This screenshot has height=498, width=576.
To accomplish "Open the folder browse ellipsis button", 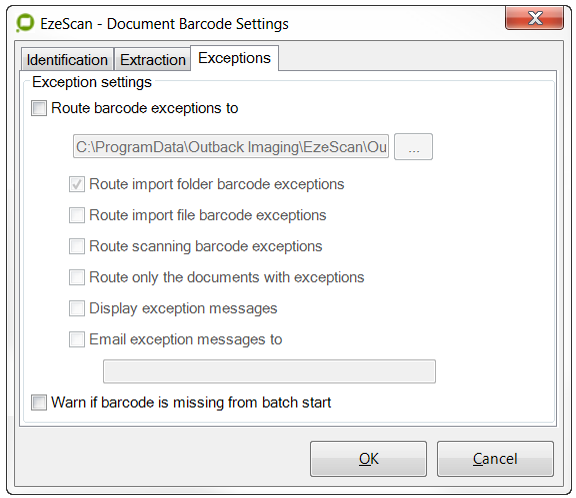I will pyautogui.click(x=414, y=147).
